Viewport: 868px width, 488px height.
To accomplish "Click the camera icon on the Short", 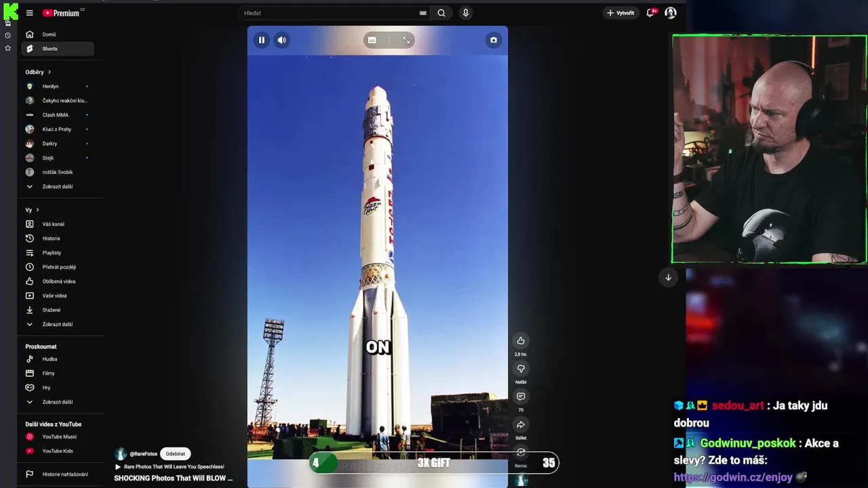I will [x=494, y=40].
